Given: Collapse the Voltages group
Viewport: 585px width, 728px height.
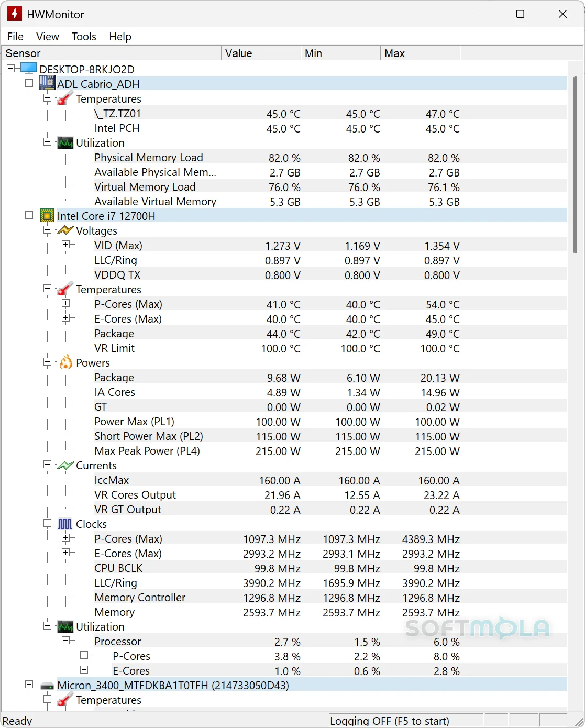Looking at the screenshot, I should click(47, 230).
